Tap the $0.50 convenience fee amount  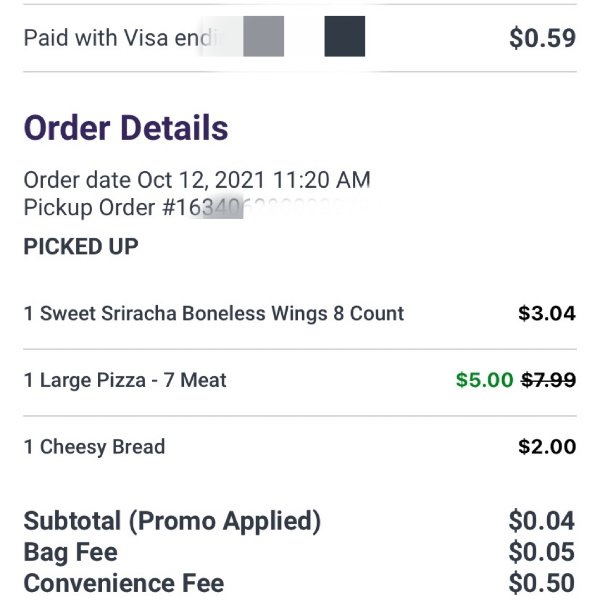click(542, 583)
